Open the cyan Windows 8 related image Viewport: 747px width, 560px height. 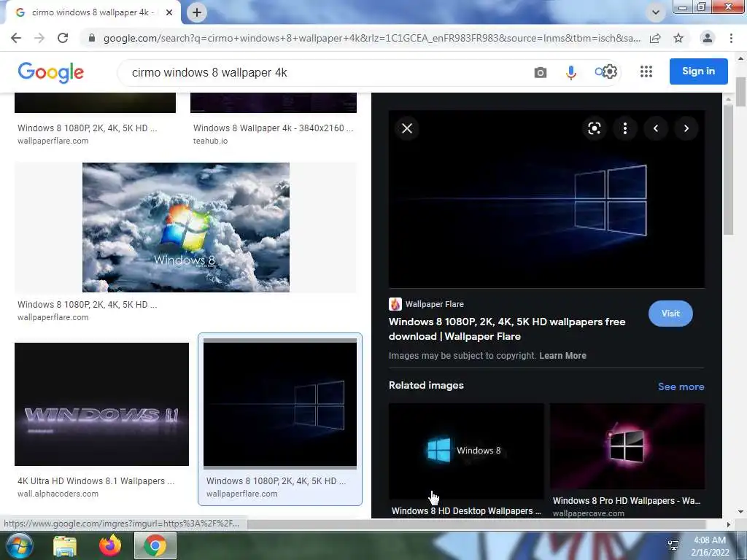pyautogui.click(x=466, y=451)
